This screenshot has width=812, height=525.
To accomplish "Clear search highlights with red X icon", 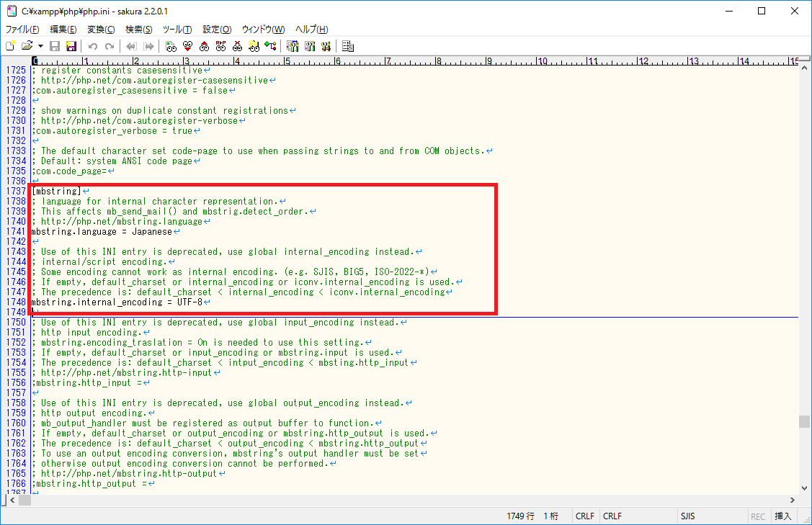I will [x=238, y=46].
